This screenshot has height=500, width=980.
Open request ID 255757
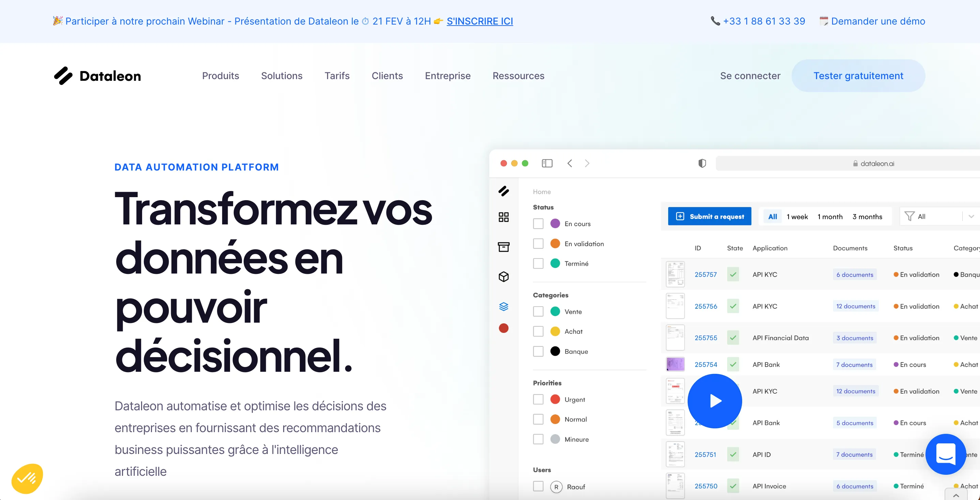click(706, 274)
